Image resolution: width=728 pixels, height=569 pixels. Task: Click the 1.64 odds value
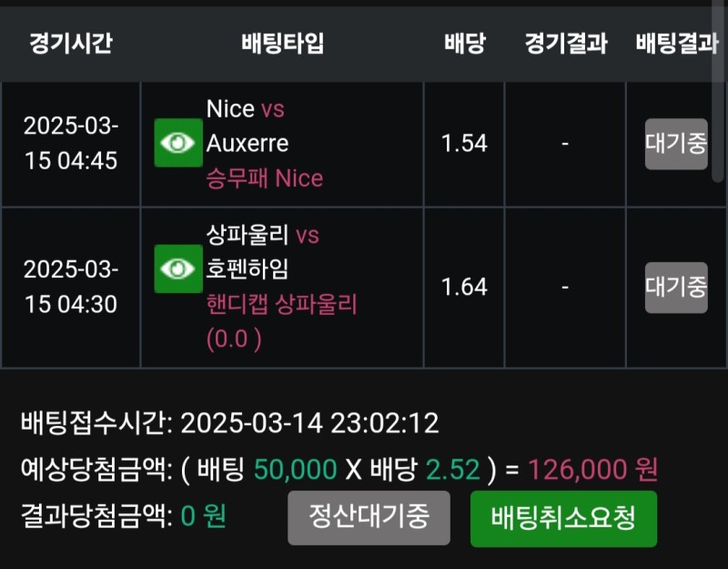pos(464,288)
